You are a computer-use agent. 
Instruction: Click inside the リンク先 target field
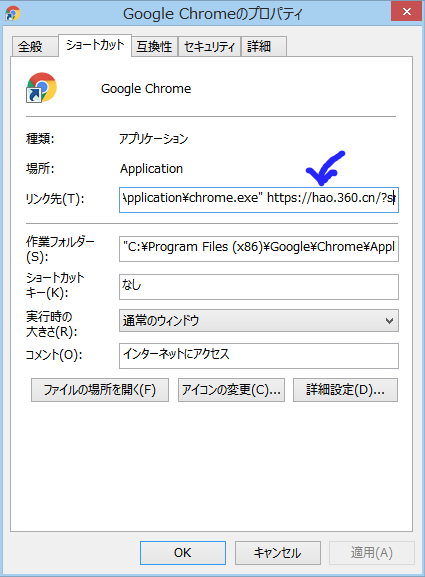259,200
